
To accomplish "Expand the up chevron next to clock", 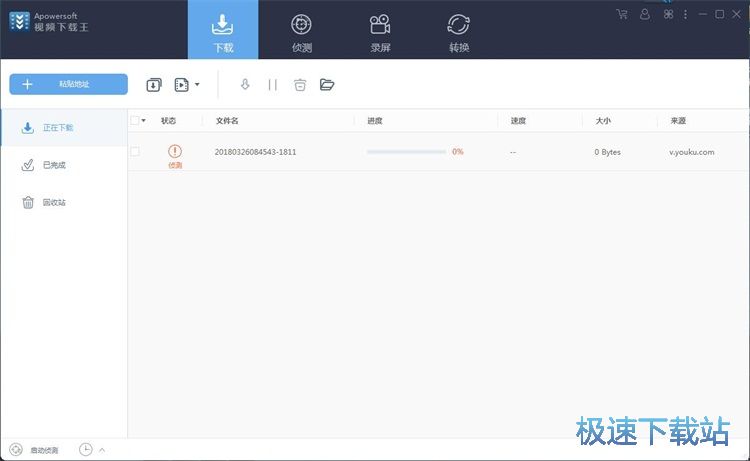I will [x=102, y=450].
